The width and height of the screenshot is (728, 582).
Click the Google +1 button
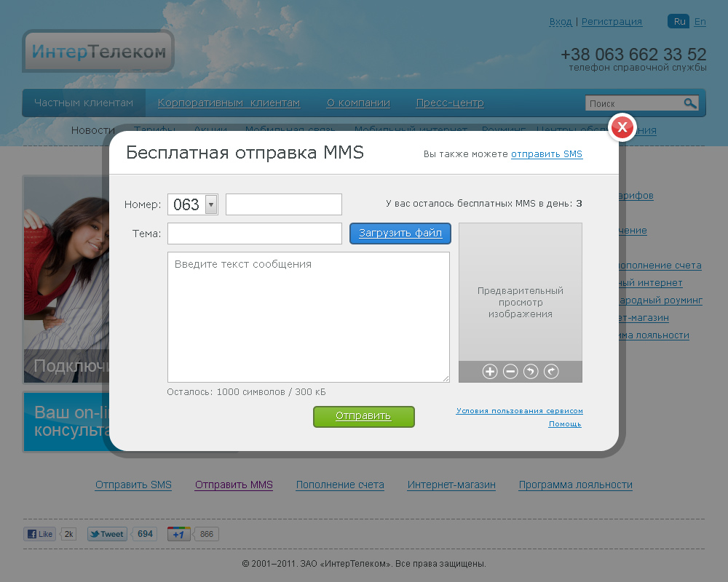tap(179, 534)
